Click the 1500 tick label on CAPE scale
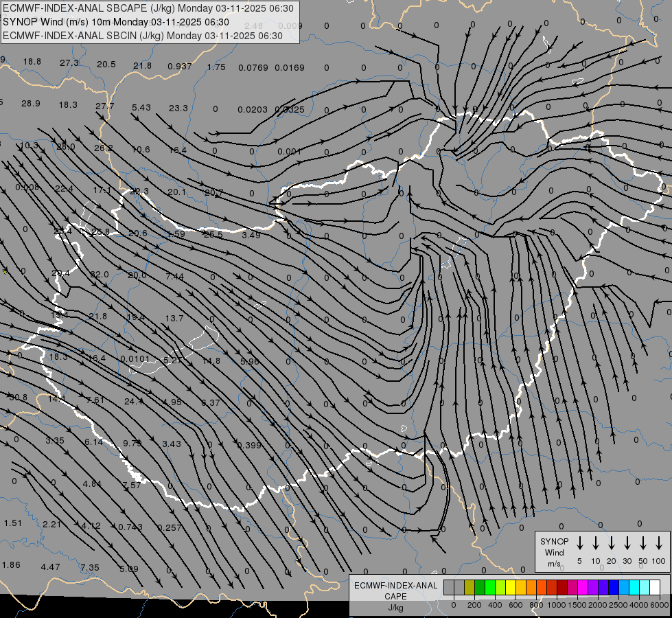This screenshot has width=672, height=618. [577, 605]
